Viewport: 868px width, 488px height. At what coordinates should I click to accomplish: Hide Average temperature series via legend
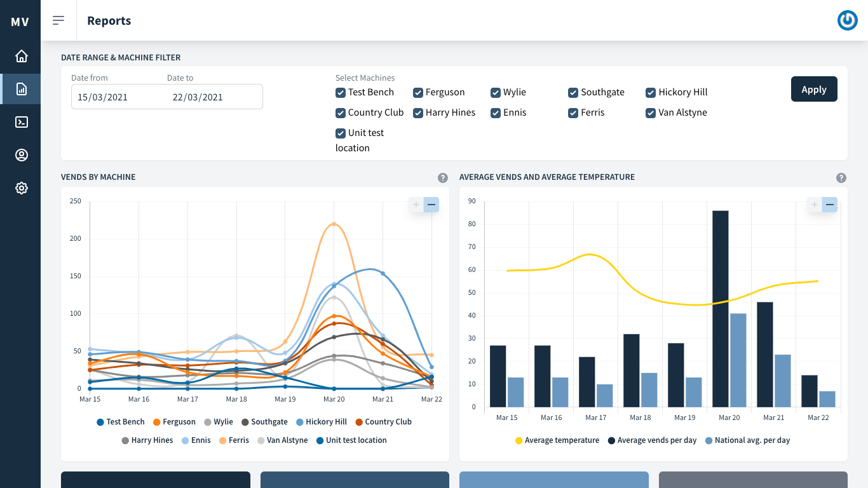click(x=557, y=440)
